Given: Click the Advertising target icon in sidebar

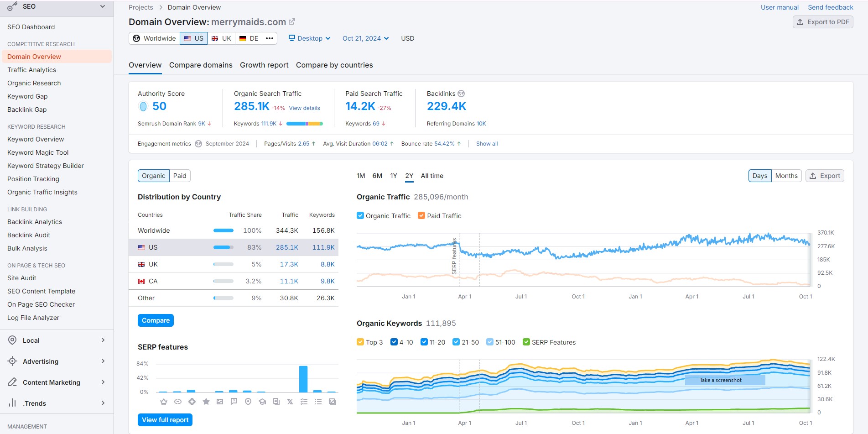Looking at the screenshot, I should point(13,361).
